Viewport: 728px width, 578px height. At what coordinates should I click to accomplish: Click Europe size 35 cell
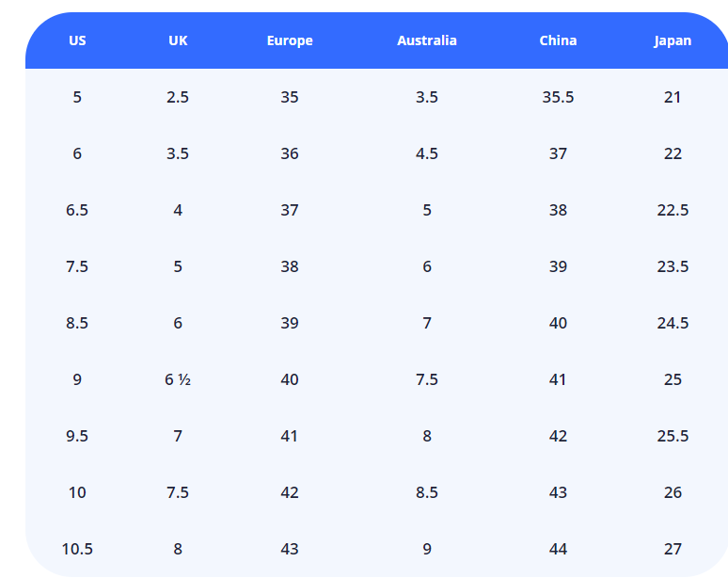(x=290, y=97)
